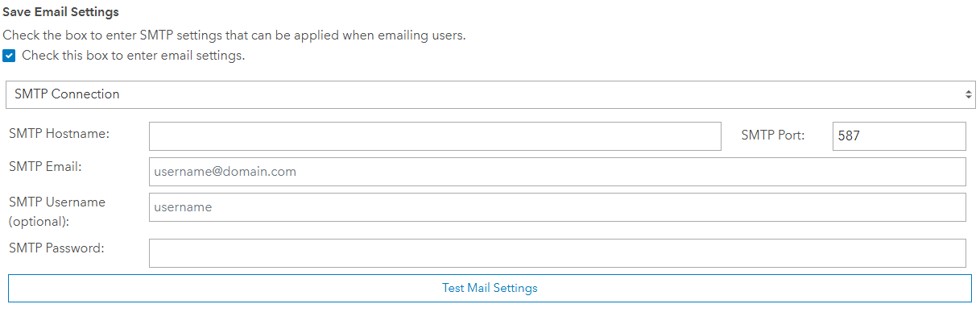Click the 'SMTP Username' label text
The image size is (980, 325).
pyautogui.click(x=57, y=202)
